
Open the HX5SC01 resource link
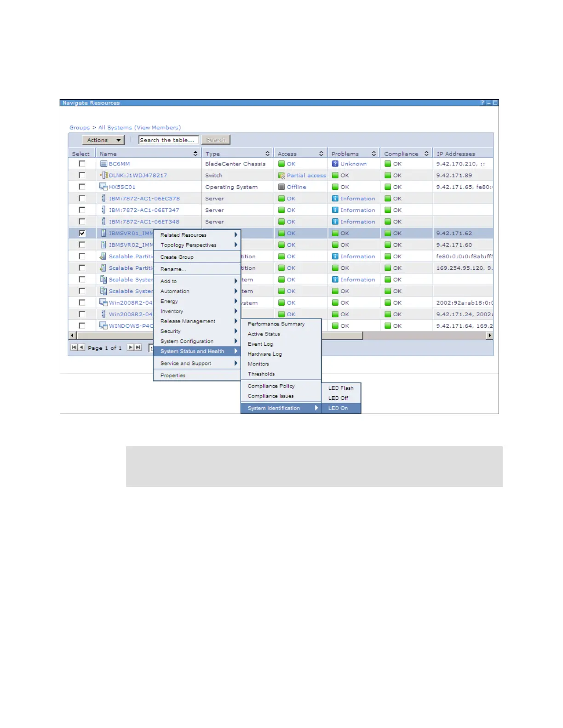coord(122,187)
